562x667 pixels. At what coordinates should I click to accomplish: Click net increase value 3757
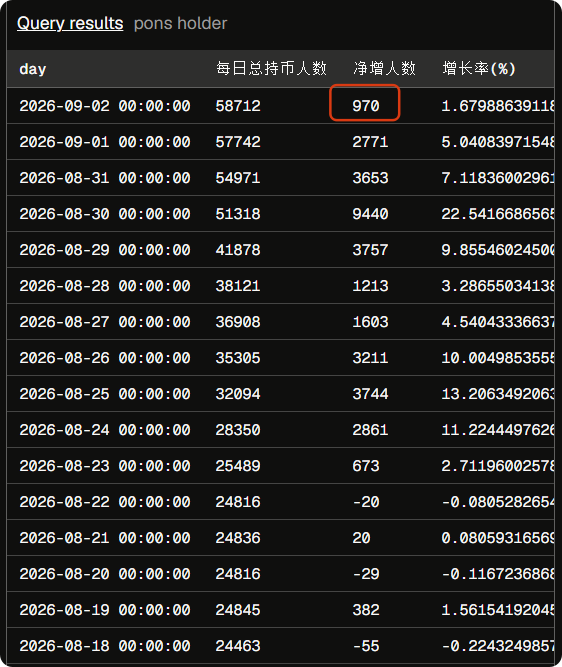click(x=370, y=250)
